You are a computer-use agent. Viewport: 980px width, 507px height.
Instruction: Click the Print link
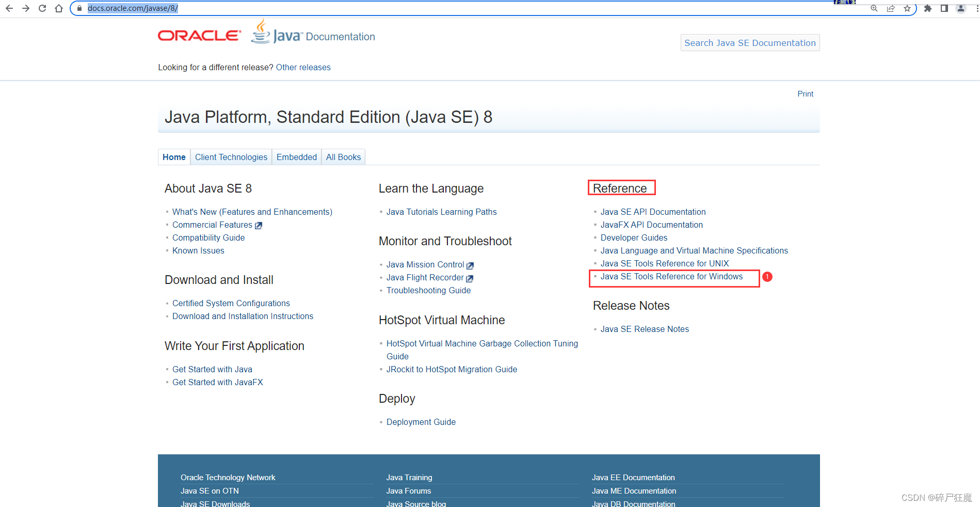pos(805,94)
